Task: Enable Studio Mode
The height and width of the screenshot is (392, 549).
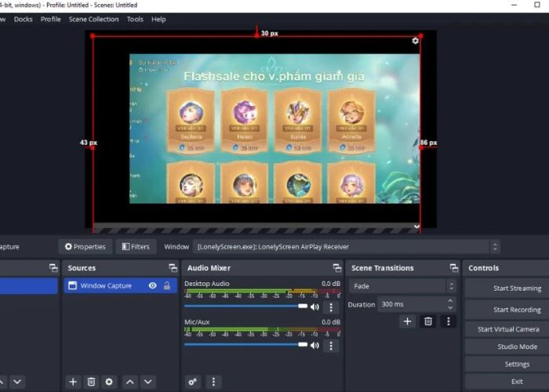Action: click(507, 347)
